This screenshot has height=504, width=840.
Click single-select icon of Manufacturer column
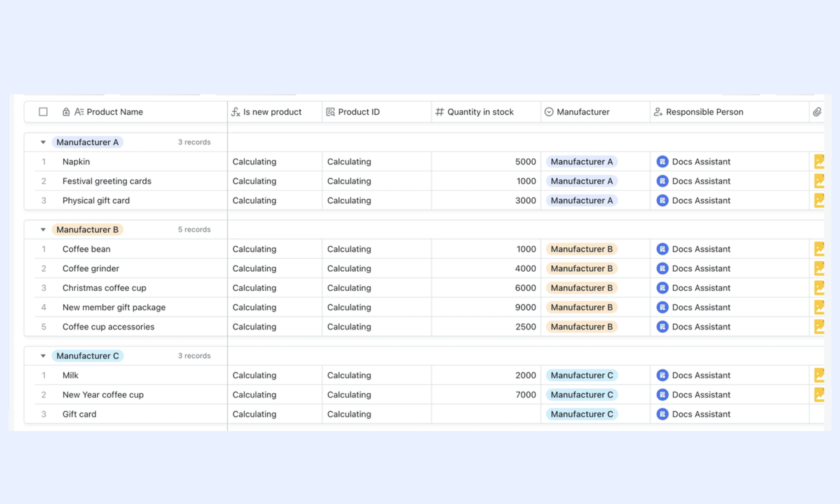coord(549,112)
